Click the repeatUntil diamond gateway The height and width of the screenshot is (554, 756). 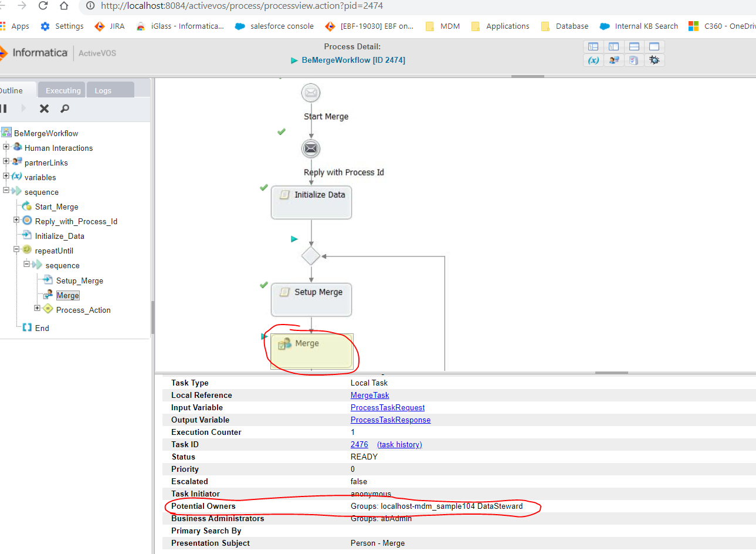coord(311,256)
